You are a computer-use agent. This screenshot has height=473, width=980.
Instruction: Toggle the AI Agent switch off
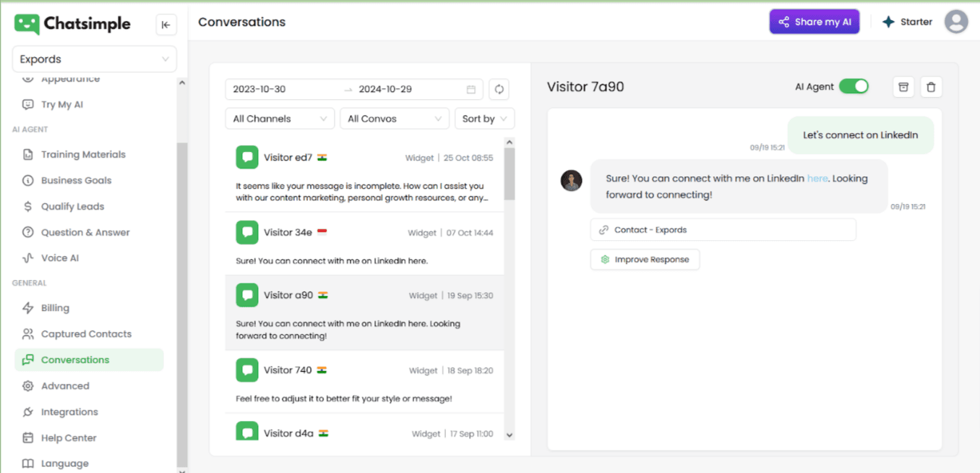854,87
